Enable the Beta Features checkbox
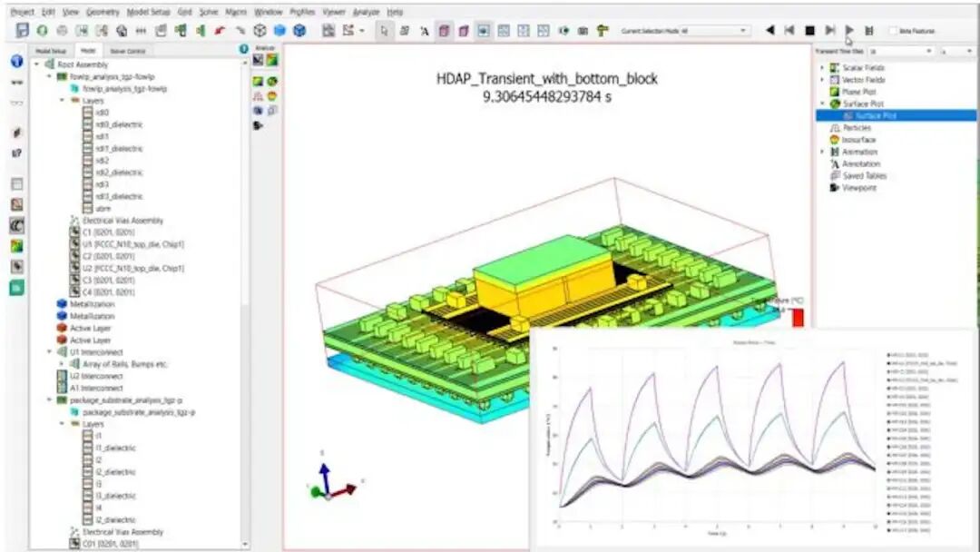This screenshot has width=980, height=552. [893, 31]
